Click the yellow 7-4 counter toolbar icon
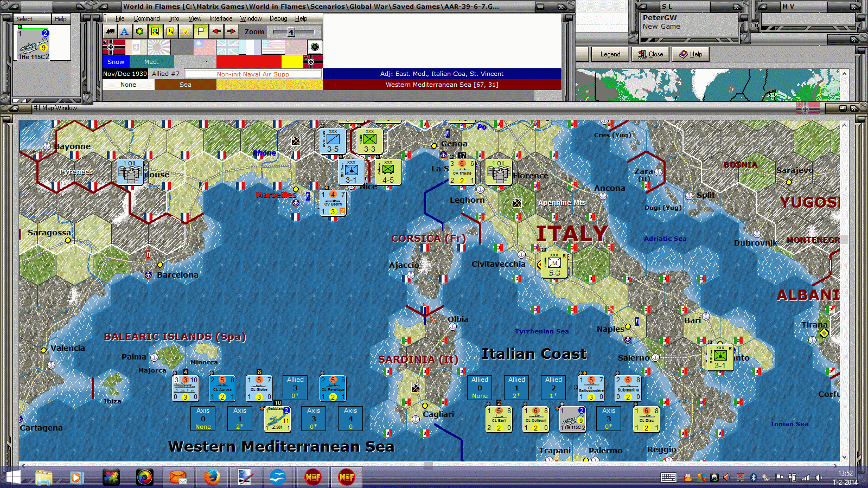The width and height of the screenshot is (868, 488). tap(170, 31)
